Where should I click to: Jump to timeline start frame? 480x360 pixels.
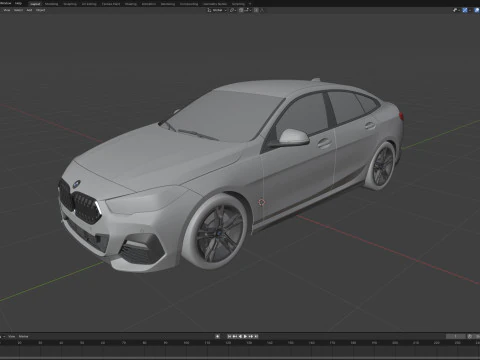(x=229, y=336)
